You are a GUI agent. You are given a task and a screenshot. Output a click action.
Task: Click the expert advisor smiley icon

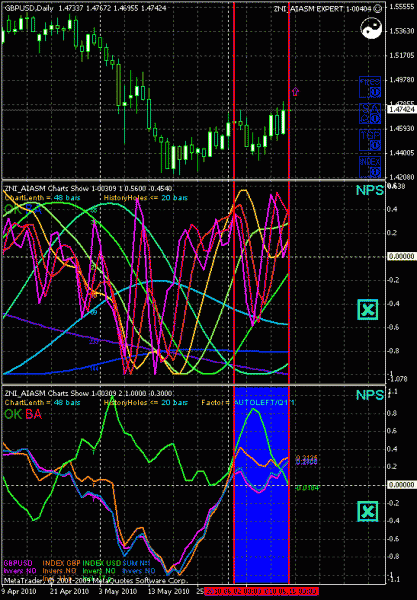coord(378,8)
